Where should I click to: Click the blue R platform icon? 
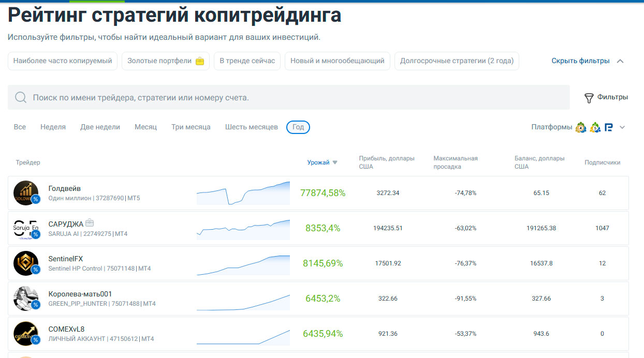click(608, 127)
